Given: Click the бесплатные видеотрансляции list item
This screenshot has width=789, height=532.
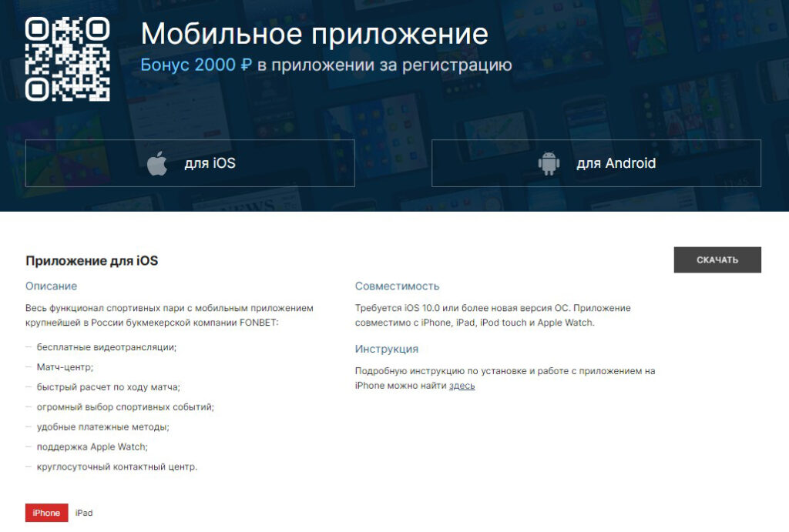Looking at the screenshot, I should pos(106,347).
